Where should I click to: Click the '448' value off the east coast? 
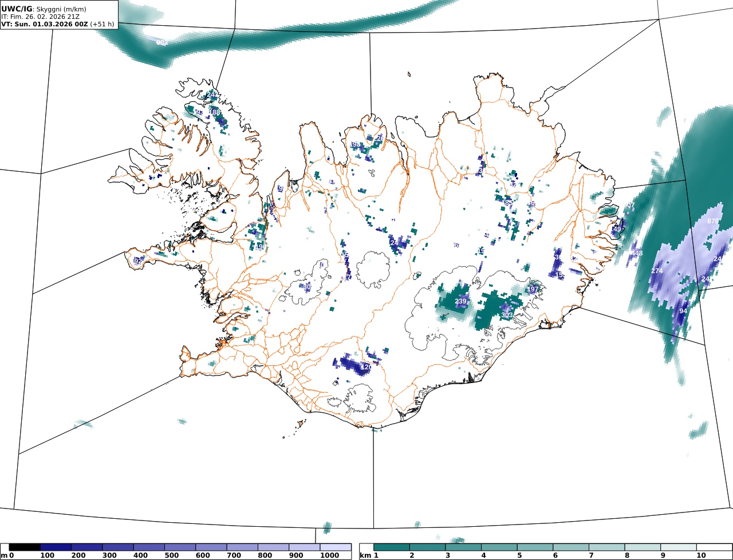click(637, 254)
